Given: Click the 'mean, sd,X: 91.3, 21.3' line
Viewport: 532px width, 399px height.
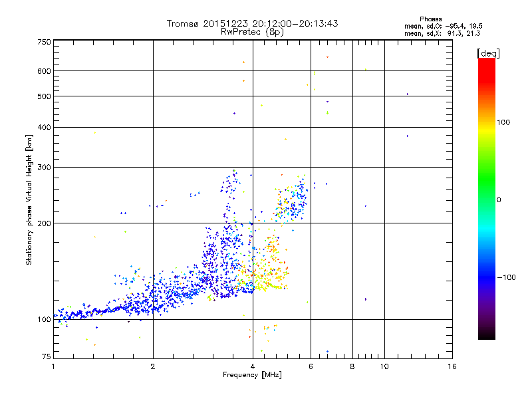Looking at the screenshot, I should 442,33.
